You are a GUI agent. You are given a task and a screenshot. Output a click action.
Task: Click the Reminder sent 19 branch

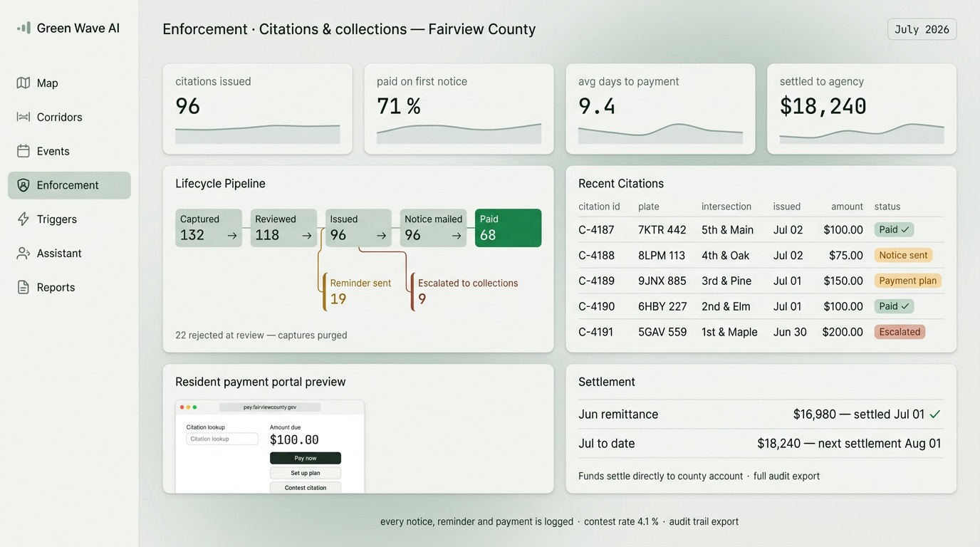(358, 291)
